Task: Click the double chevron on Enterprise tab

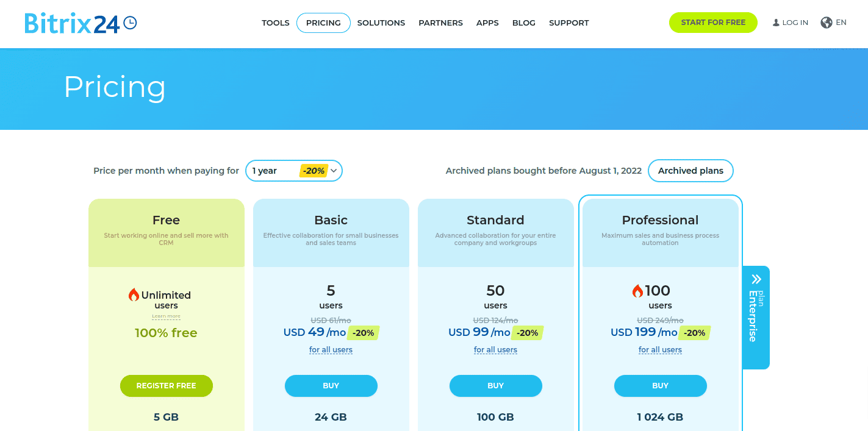Action: click(756, 279)
